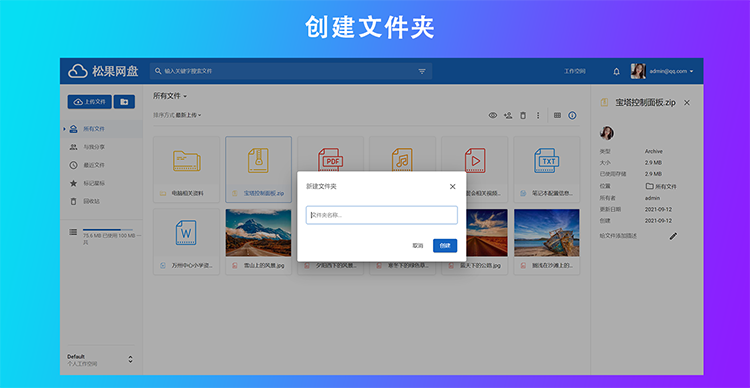This screenshot has width=750, height=388.
Task: Expand the 所有文件 sidebar tree arrow
Action: pos(64,129)
